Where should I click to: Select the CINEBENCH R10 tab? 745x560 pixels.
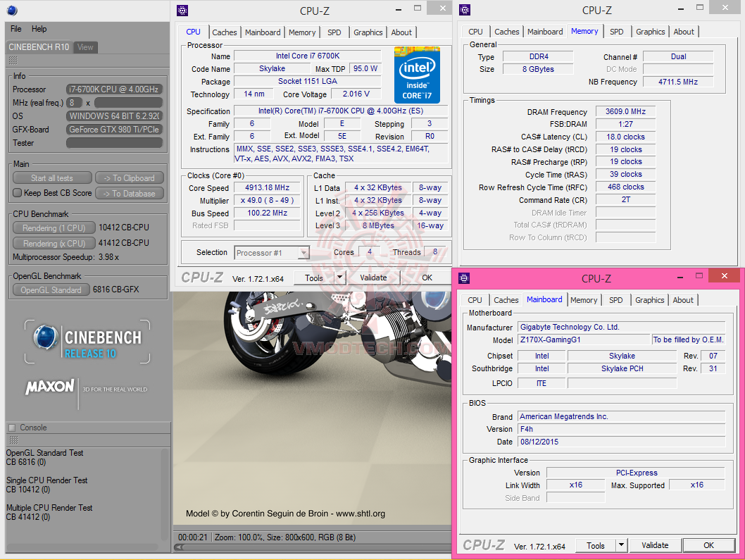click(39, 47)
